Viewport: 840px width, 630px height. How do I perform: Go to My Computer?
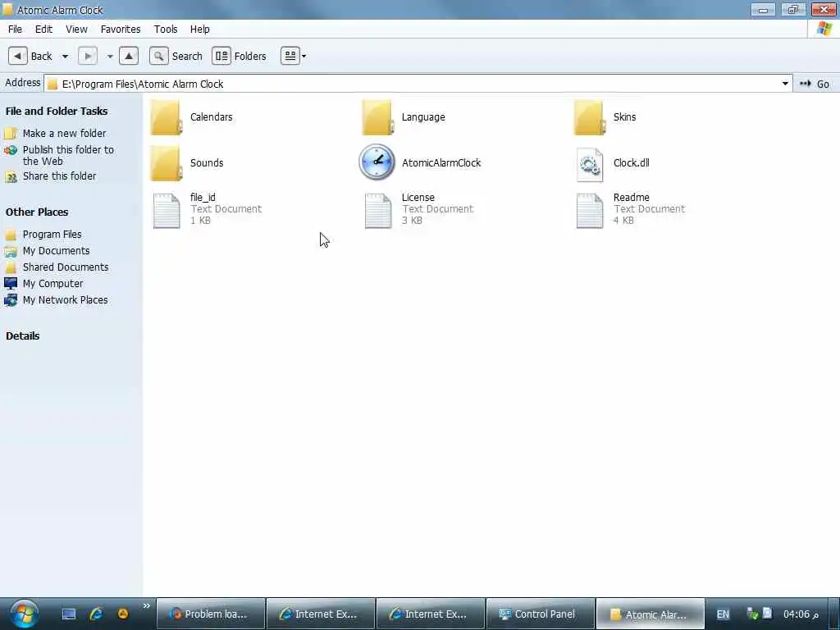click(x=52, y=283)
